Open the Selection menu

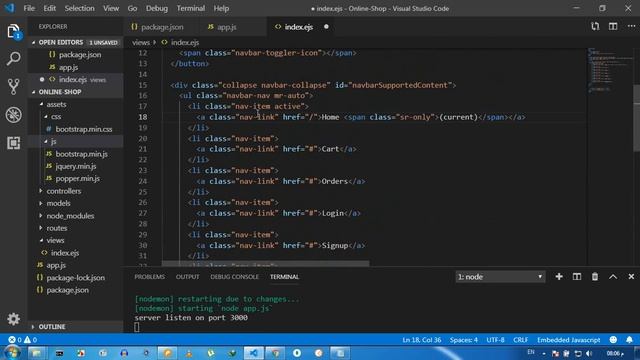[79, 8]
